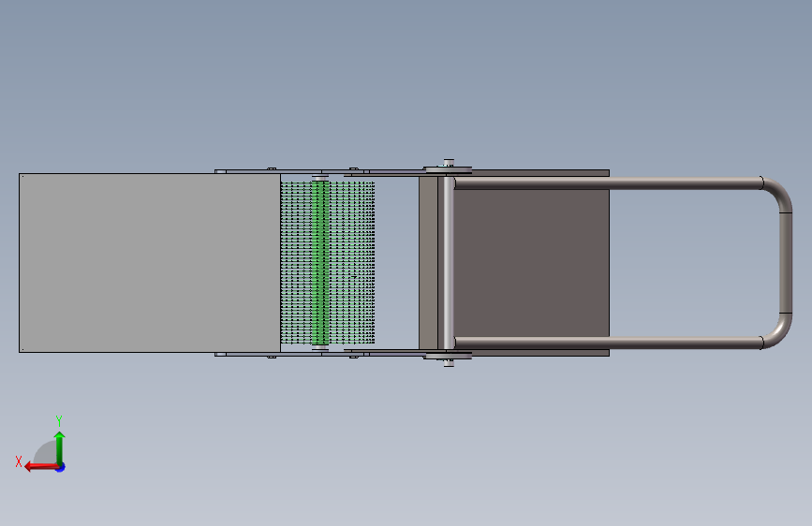Image resolution: width=812 pixels, height=526 pixels.
Task: Click the green Y label of the triad
Action: 59,420
